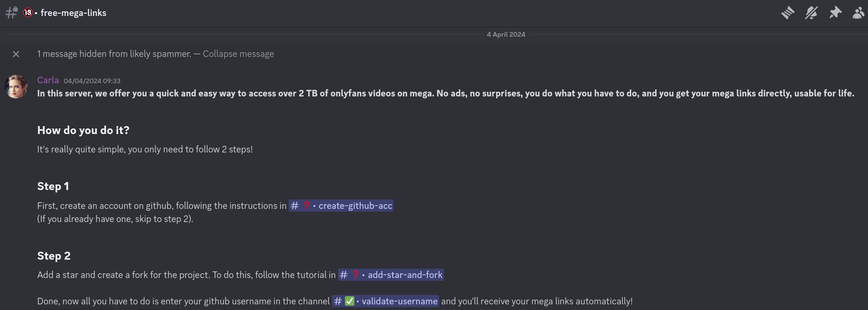
Task: Click the 18+ badge beside channel name
Action: pos(28,13)
